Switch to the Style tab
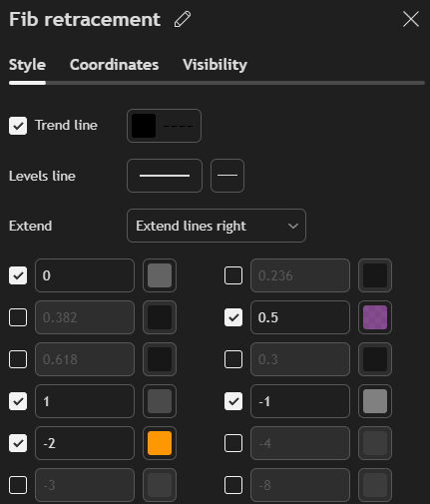This screenshot has height=504, width=430. pos(27,65)
